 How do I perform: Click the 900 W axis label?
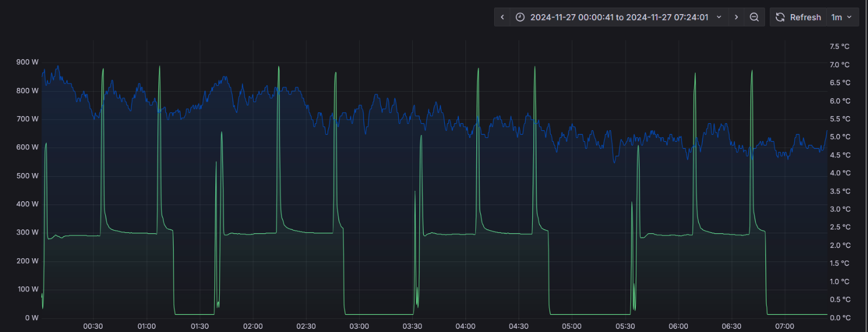point(27,62)
